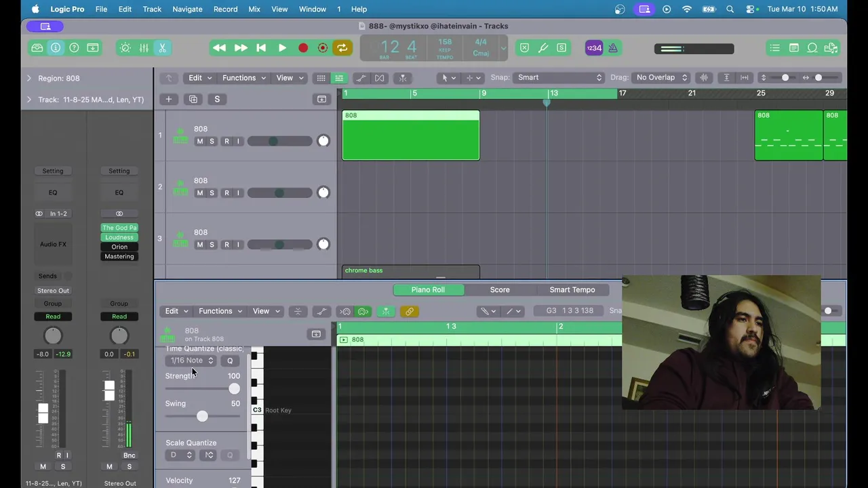Mute track 1 808
Viewport: 868px width, 488px height.
point(199,142)
